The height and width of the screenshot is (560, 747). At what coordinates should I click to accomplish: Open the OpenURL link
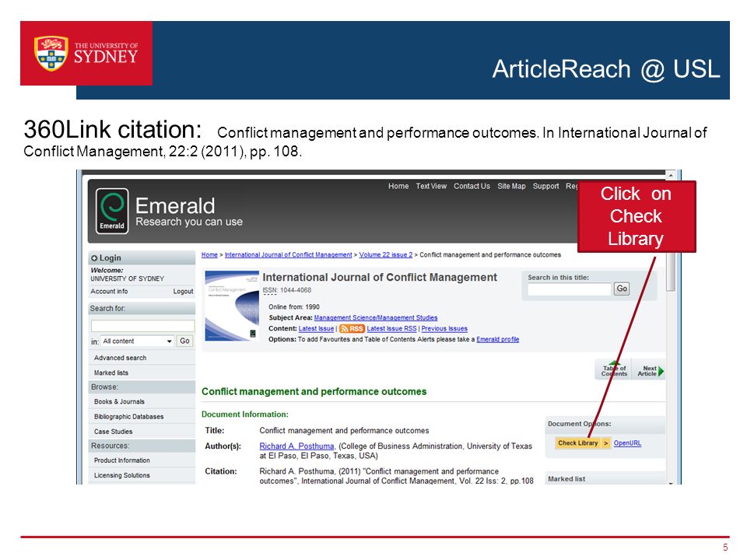(627, 443)
